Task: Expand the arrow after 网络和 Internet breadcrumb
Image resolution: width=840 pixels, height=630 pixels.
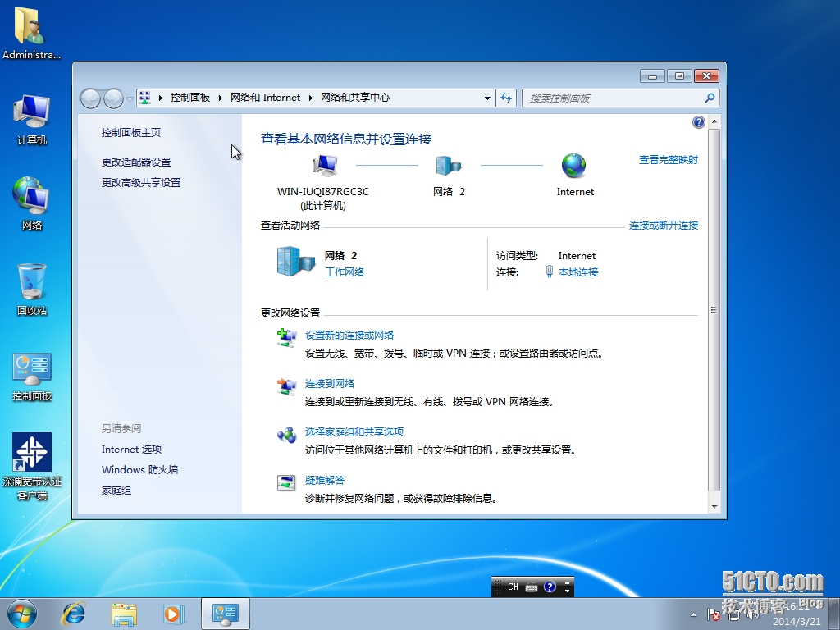Action: pyautogui.click(x=310, y=98)
